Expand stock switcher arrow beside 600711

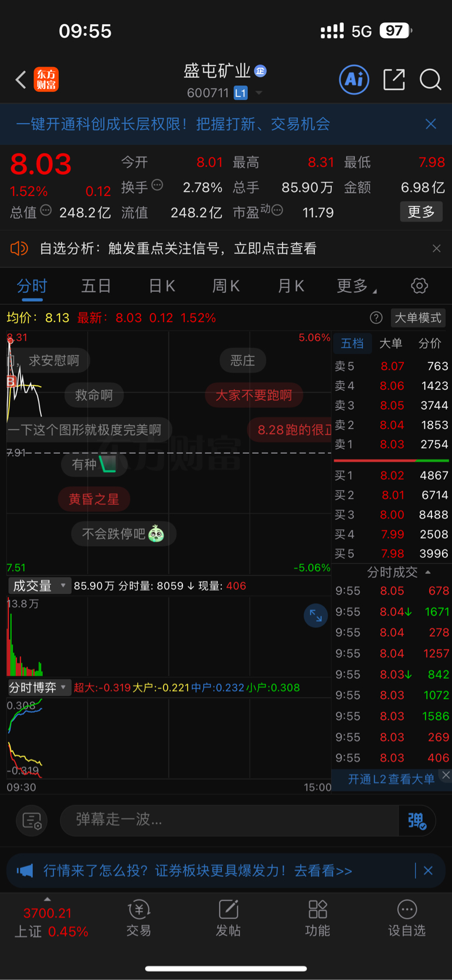tap(258, 93)
